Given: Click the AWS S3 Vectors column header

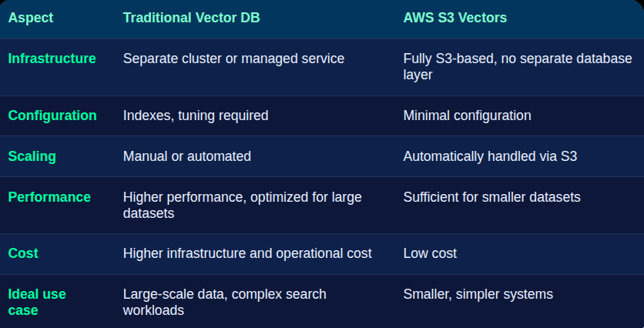Looking at the screenshot, I should (x=455, y=18).
